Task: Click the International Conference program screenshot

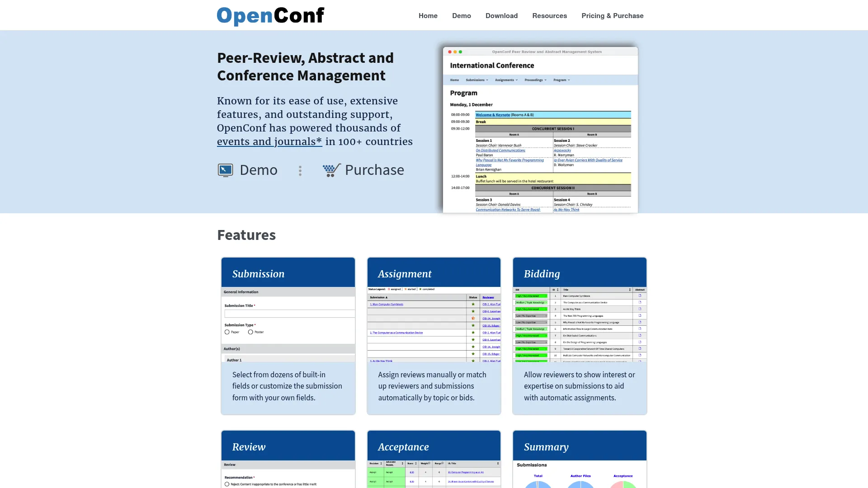Action: pos(540,130)
